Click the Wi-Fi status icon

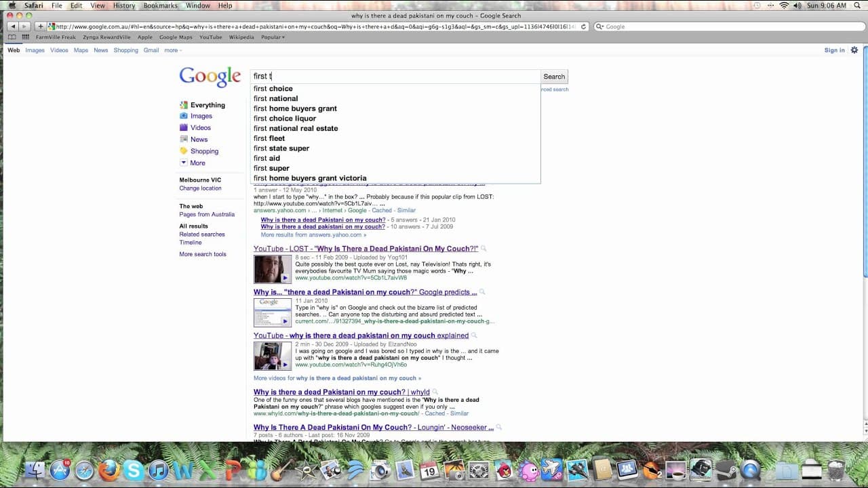(784, 5)
